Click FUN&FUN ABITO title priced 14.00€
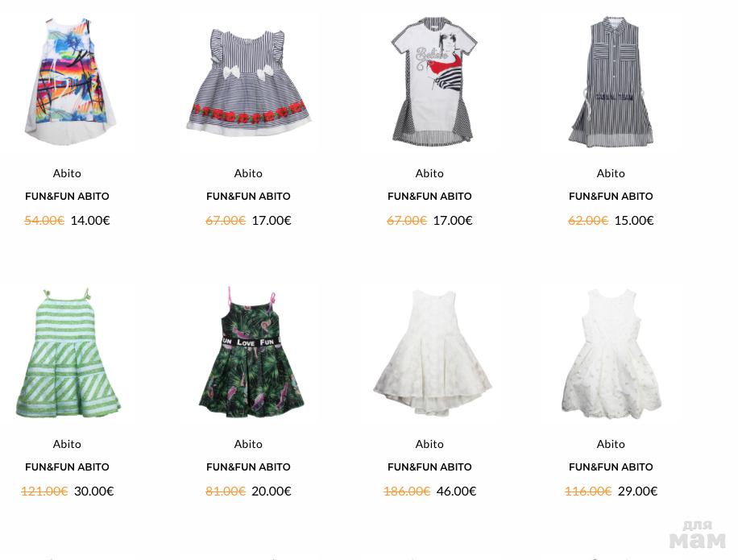738x560 pixels. pyautogui.click(x=68, y=197)
